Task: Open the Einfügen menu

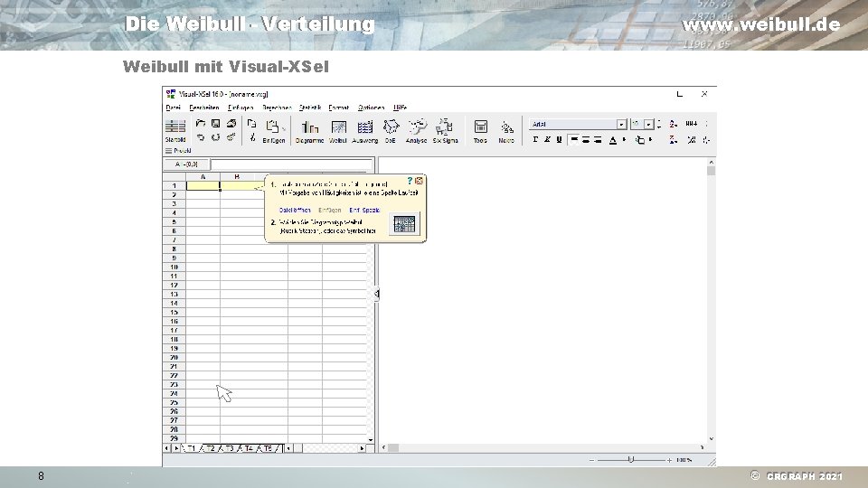Action: point(241,108)
